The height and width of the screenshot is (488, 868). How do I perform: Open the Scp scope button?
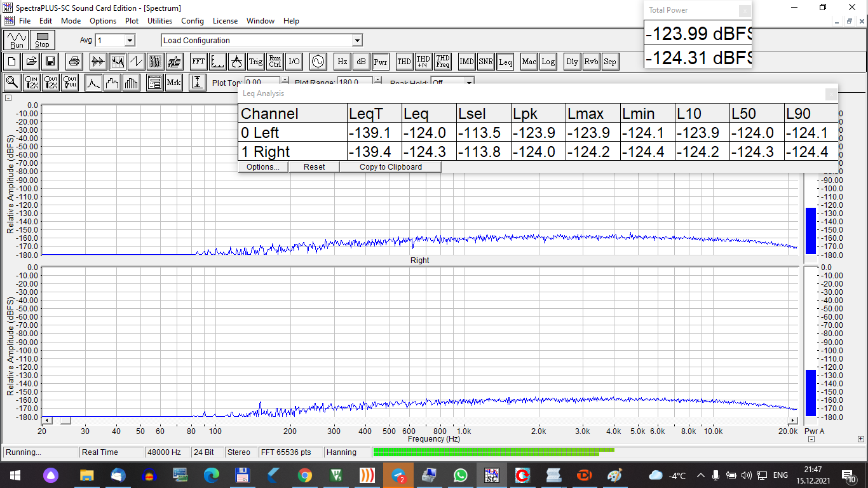tap(610, 62)
